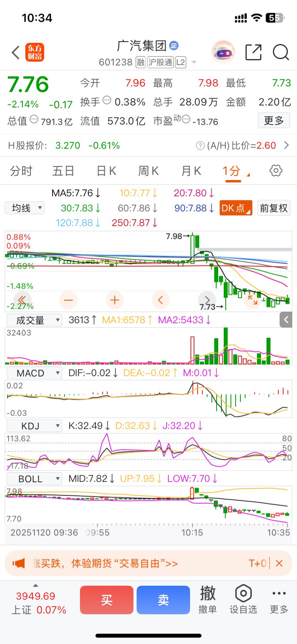
Task: Tap the 换手 info face icon
Action: [x=107, y=100]
